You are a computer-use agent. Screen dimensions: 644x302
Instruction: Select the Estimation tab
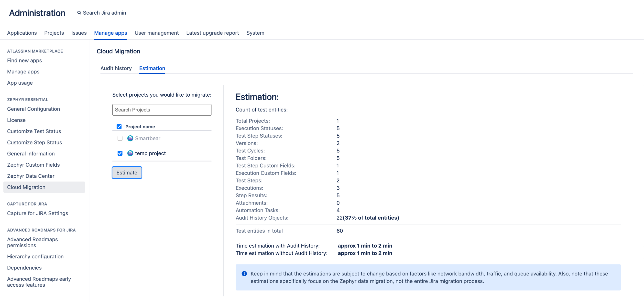pyautogui.click(x=152, y=68)
